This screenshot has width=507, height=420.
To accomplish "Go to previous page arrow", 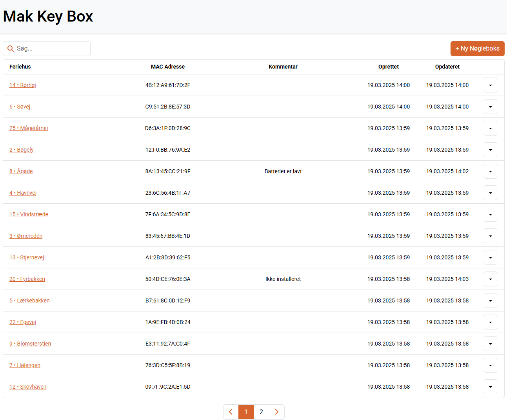I will pyautogui.click(x=231, y=412).
